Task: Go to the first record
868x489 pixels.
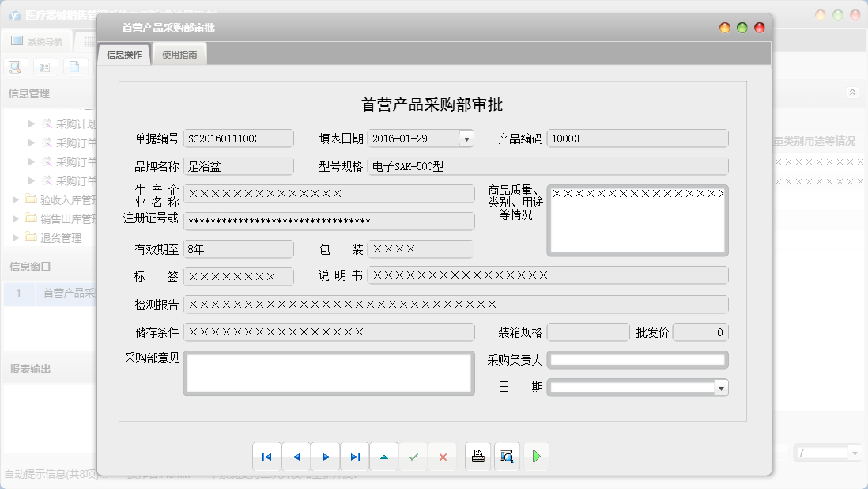Action: 267,457
